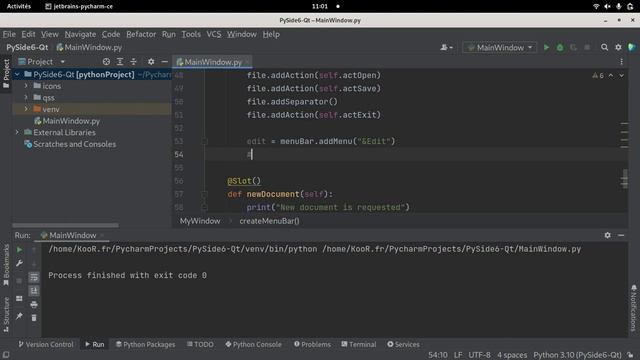Open Project panel options gear
This screenshot has height=360, width=640.
click(x=151, y=62)
